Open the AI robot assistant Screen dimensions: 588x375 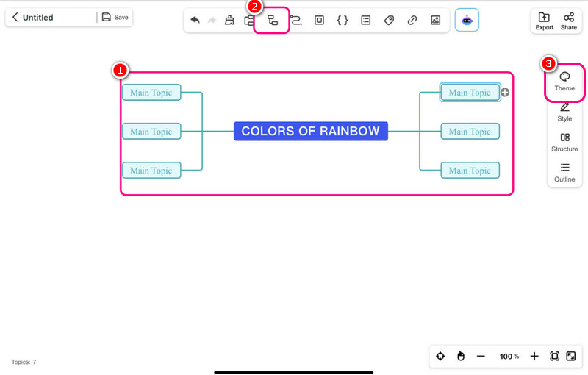pos(467,20)
